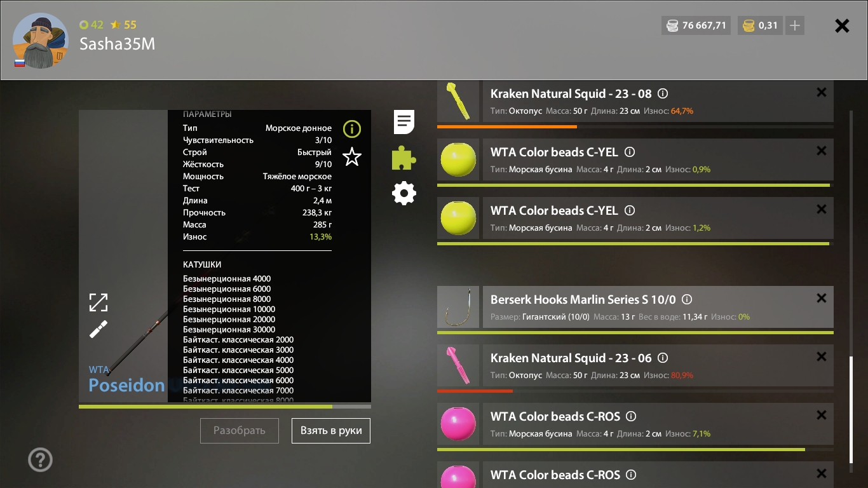Toggle the favorite star for Poseidon rod

[x=352, y=157]
